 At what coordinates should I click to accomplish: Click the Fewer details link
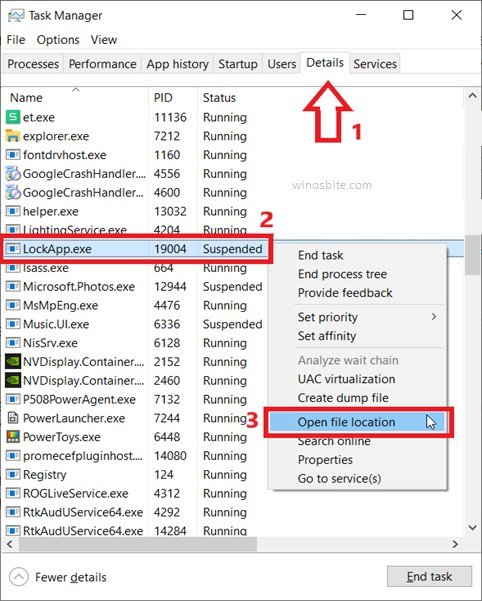71,577
